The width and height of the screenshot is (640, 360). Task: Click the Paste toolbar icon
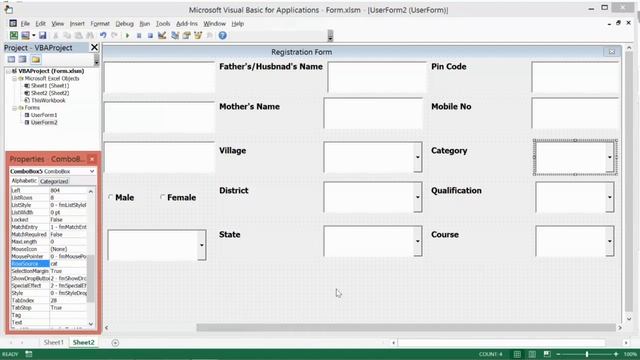pyautogui.click(x=78, y=36)
